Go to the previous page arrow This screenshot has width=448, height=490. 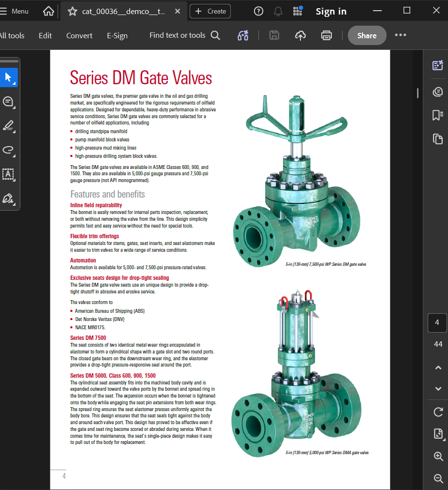(438, 367)
